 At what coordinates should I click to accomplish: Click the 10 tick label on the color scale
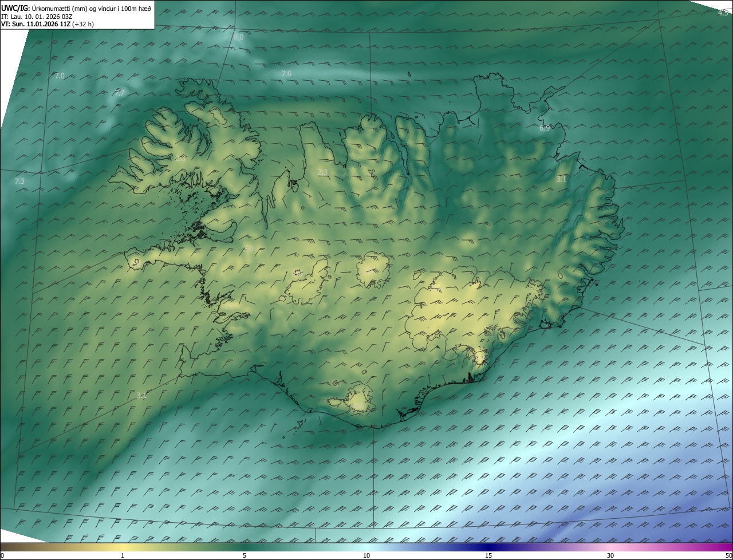pos(366,555)
